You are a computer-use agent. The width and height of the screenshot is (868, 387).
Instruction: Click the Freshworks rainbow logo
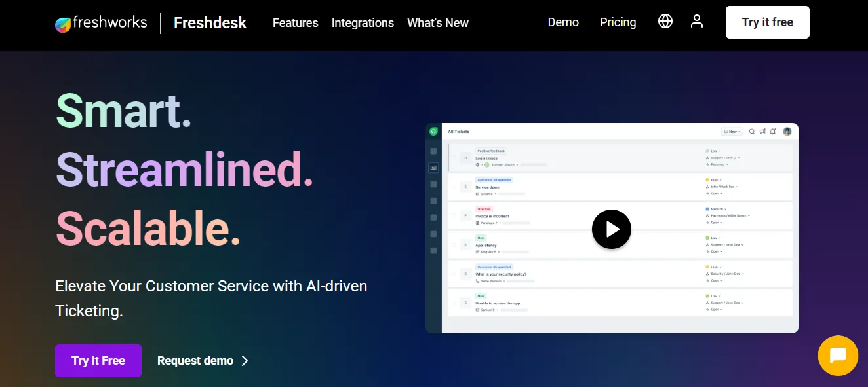[x=63, y=24]
